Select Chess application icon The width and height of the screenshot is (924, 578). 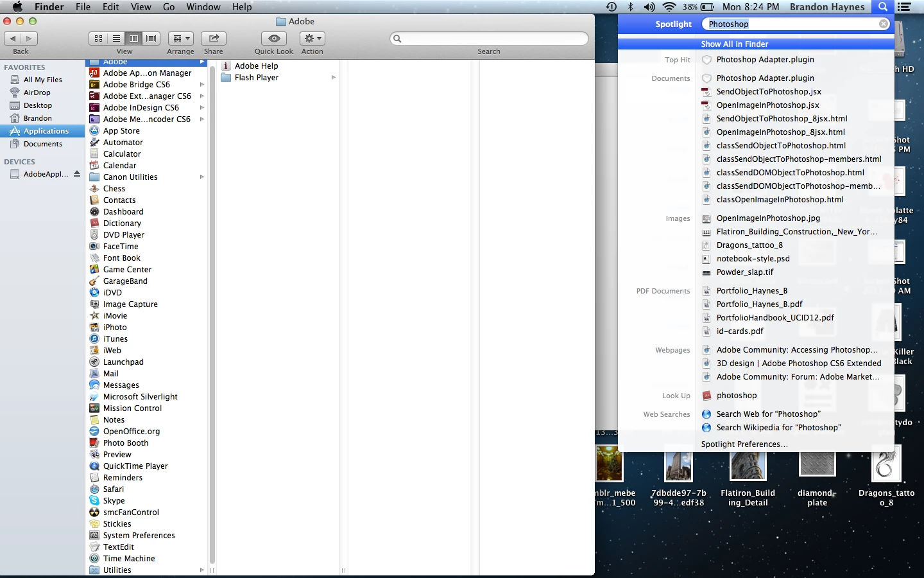point(94,188)
